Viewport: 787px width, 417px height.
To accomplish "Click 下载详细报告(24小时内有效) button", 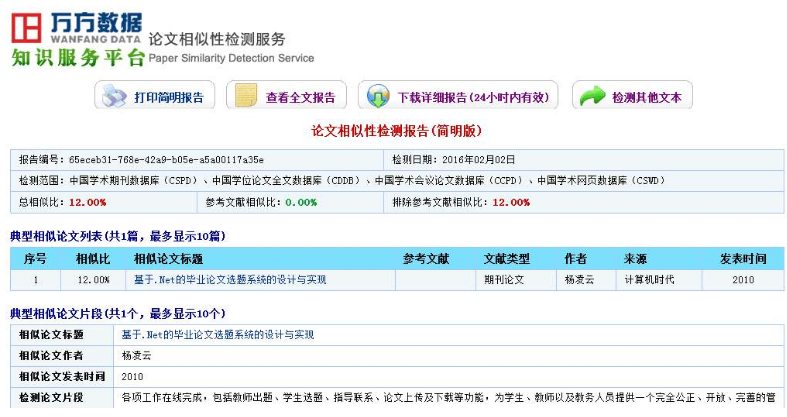I will (458, 95).
